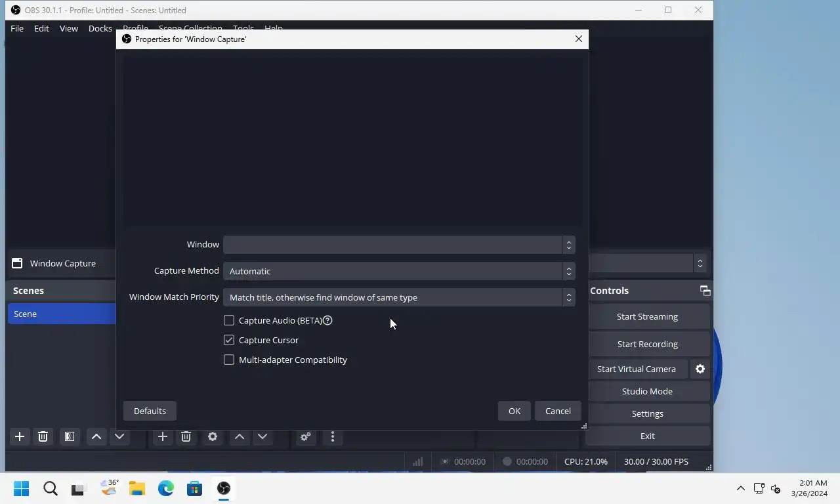
Task: Open File Explorer from taskbar
Action: pyautogui.click(x=136, y=488)
